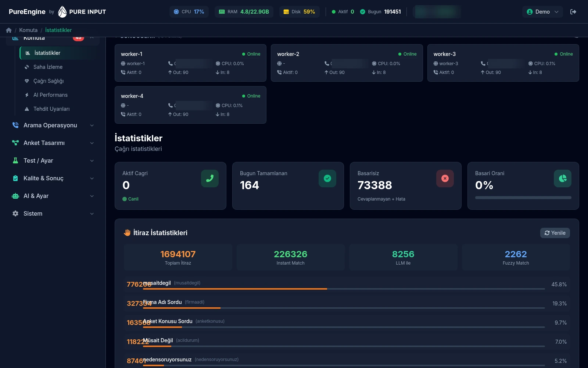Click the home icon in breadcrumb

[x=9, y=30]
